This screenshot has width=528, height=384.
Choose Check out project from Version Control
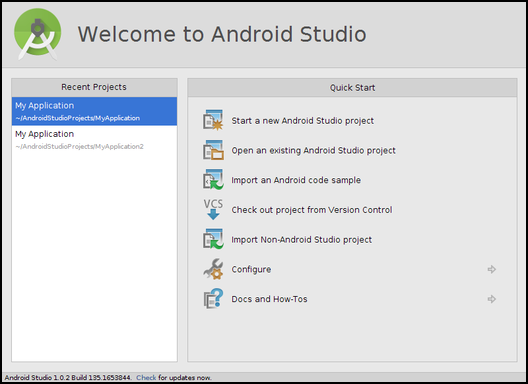pos(311,210)
